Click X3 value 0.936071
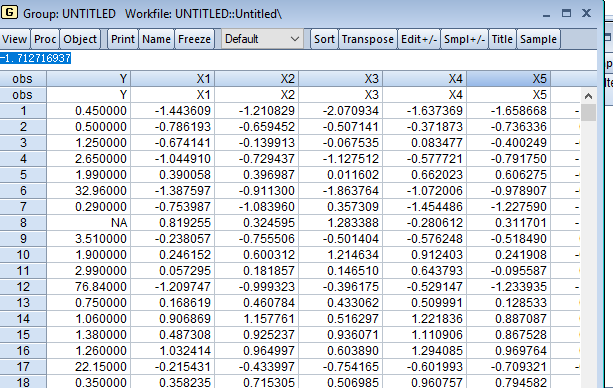This screenshot has width=613, height=388. [341, 334]
